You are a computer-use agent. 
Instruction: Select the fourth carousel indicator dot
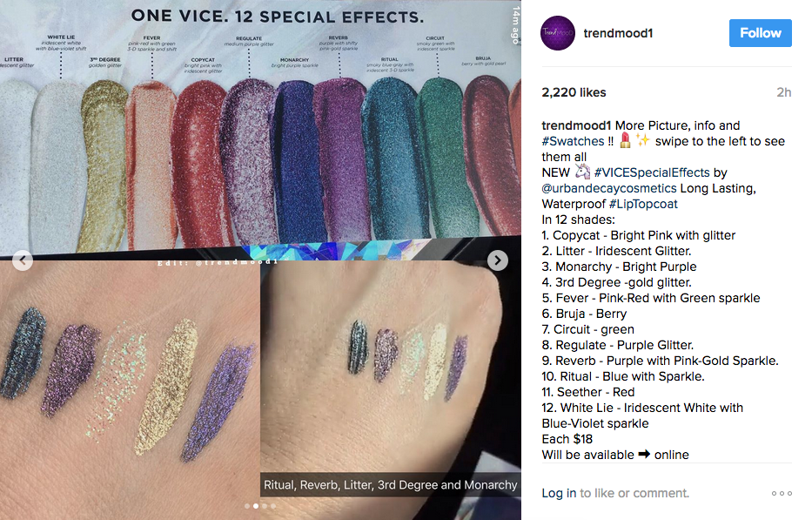pos(273,506)
